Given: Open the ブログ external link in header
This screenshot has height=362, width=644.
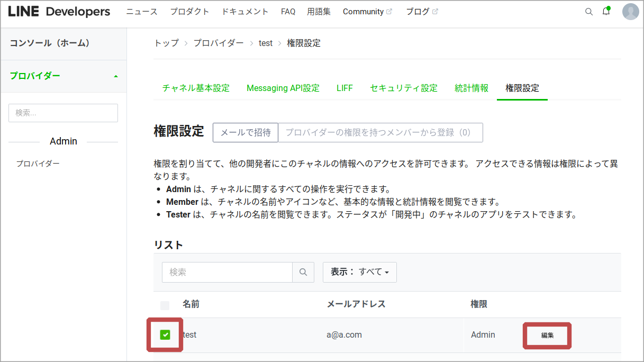Looking at the screenshot, I should [x=422, y=12].
